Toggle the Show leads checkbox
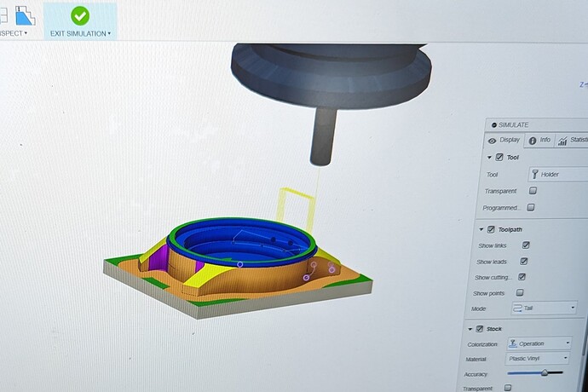This screenshot has height=392, width=588. point(524,261)
